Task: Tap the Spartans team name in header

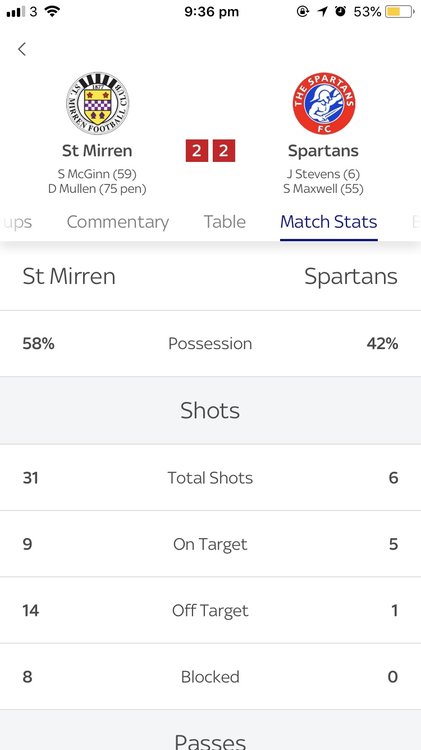Action: pyautogui.click(x=323, y=151)
